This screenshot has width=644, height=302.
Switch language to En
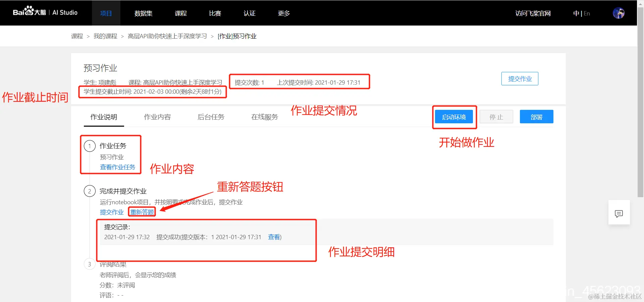point(587,13)
